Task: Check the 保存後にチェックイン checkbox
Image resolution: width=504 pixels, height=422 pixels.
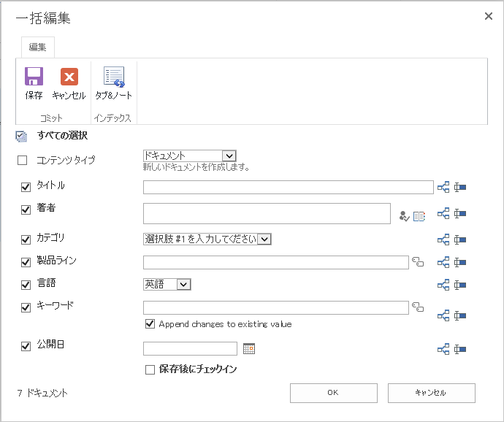Action: pyautogui.click(x=150, y=369)
